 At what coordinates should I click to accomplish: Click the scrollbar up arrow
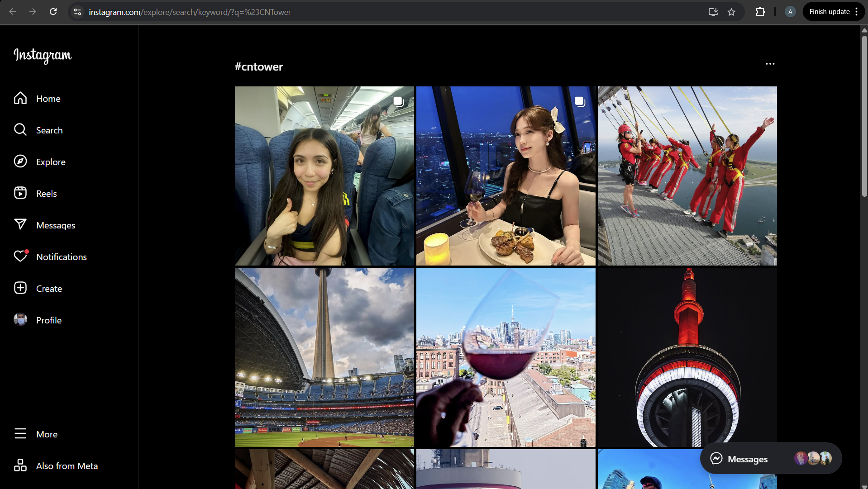pos(864,30)
